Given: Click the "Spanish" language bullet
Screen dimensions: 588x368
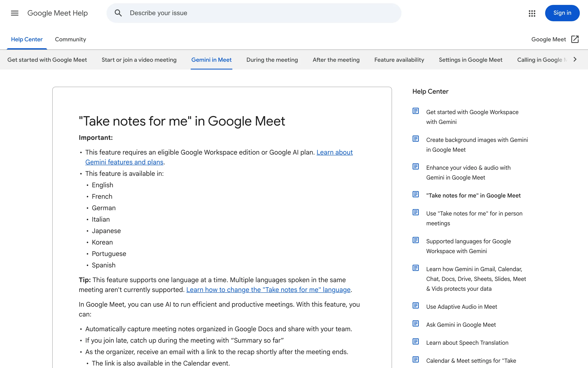Looking at the screenshot, I should point(104,265).
